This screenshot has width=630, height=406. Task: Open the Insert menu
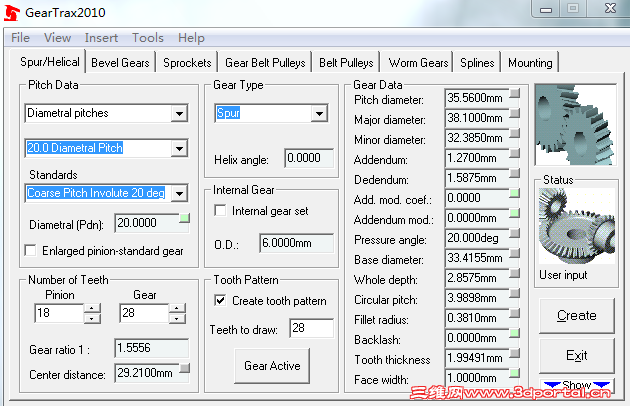(101, 38)
